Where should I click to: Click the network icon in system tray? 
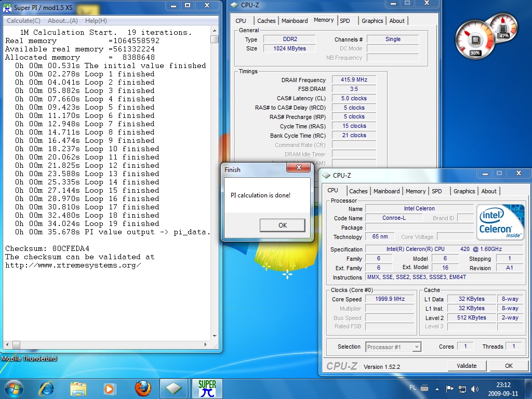coord(462,389)
